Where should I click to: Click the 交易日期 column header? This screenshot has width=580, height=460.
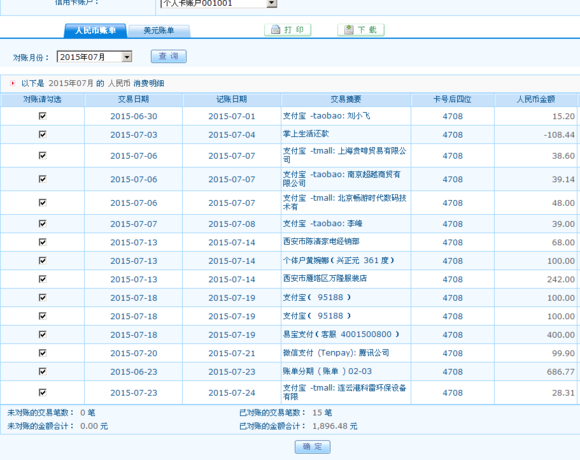[134, 99]
